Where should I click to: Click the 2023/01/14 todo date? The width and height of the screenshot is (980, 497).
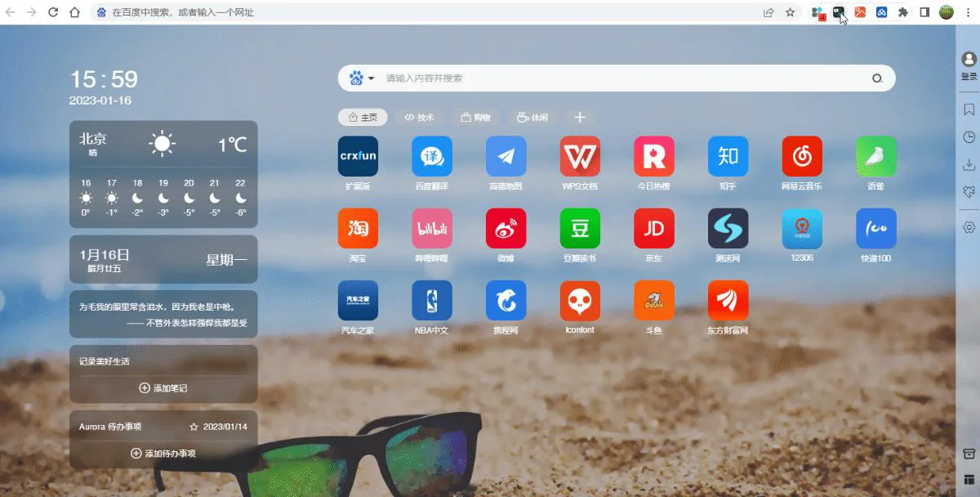225,427
